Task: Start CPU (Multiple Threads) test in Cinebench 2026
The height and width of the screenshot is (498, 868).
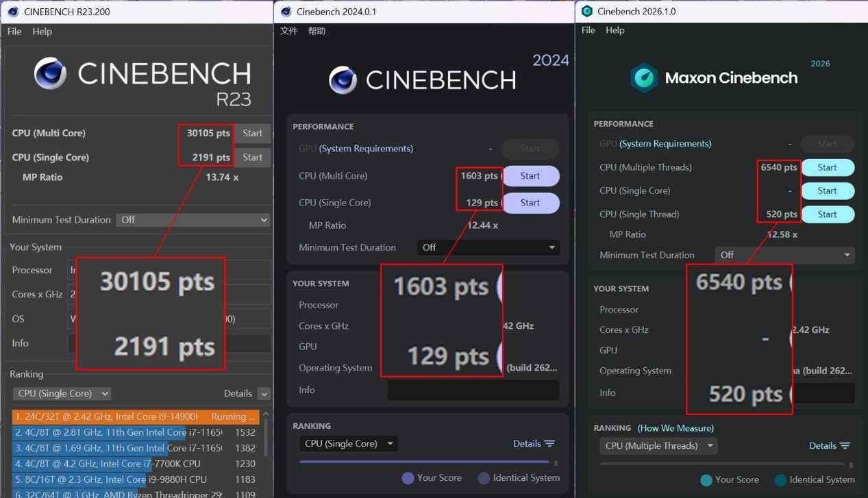Action: click(827, 167)
